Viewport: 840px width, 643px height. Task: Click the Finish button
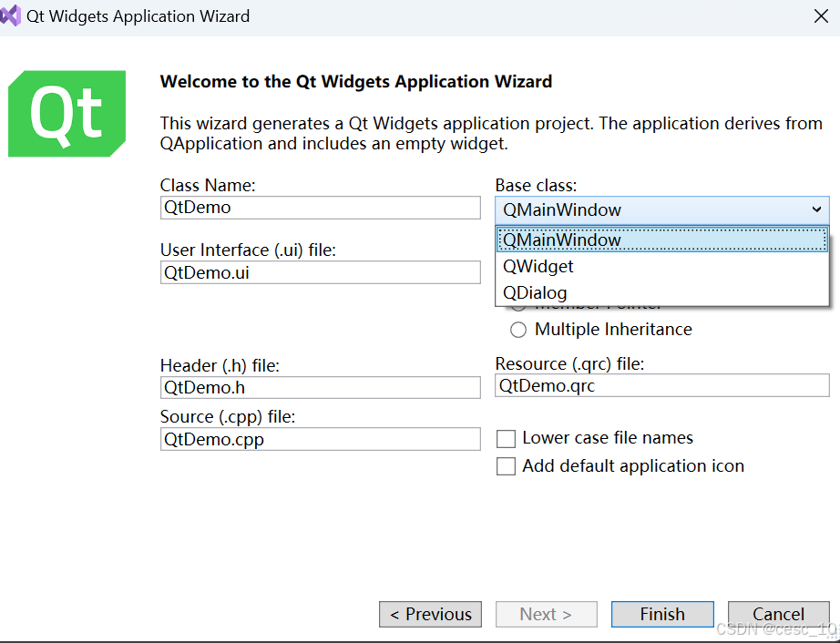tap(662, 614)
